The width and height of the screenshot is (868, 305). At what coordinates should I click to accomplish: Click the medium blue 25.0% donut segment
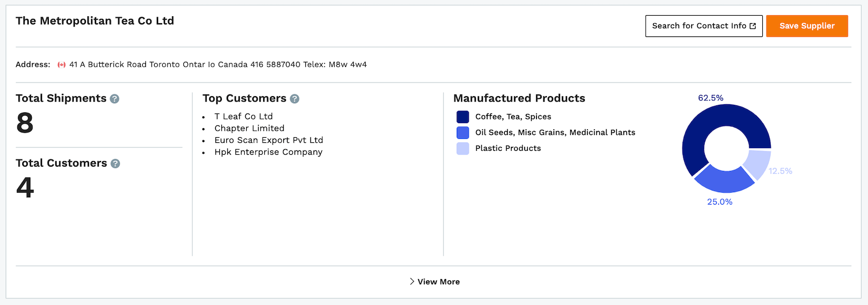[x=723, y=180]
